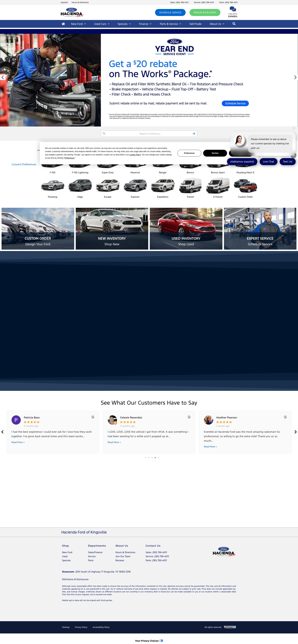Image resolution: width=298 pixels, height=644 pixels.
Task: Open the Sitemap footer link
Action: pyautogui.click(x=66, y=627)
